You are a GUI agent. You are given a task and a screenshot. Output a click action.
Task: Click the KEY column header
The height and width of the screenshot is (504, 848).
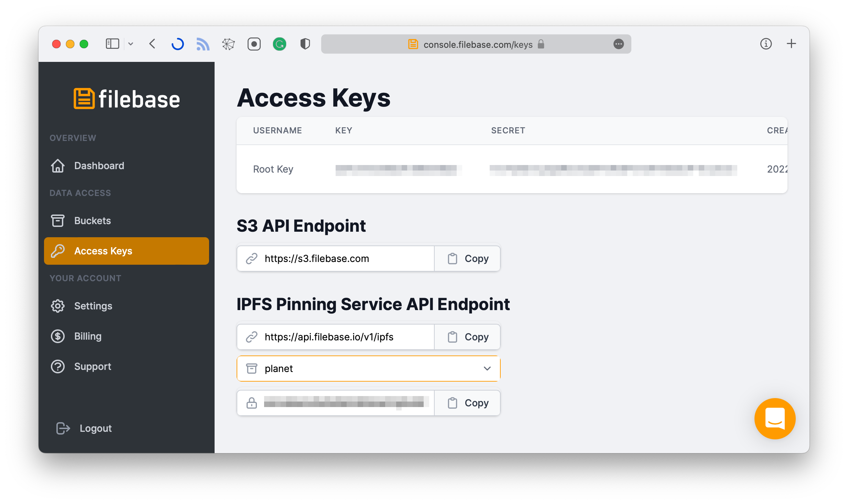pos(344,131)
